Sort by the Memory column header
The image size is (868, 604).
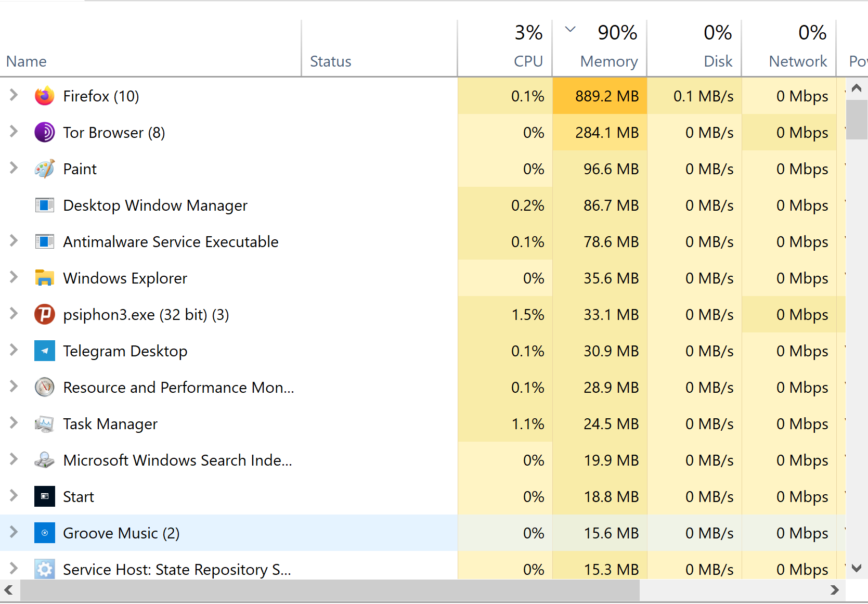(x=600, y=48)
